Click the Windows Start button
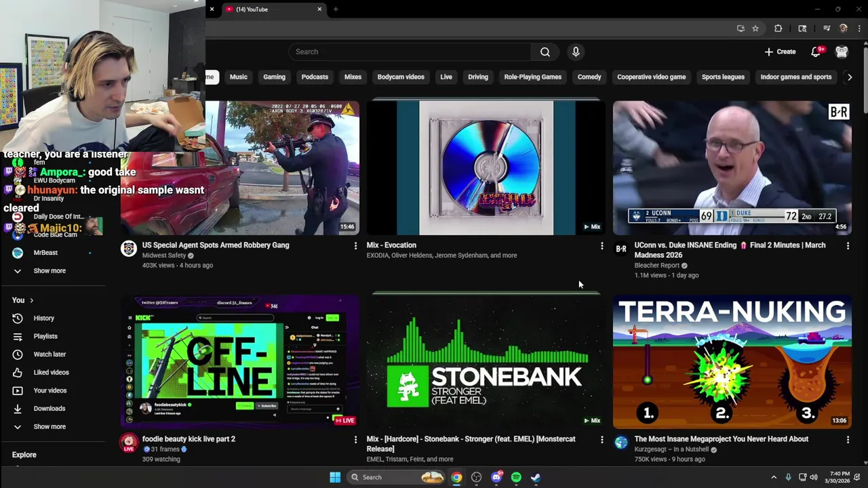Viewport: 868px width, 488px height. (335, 477)
